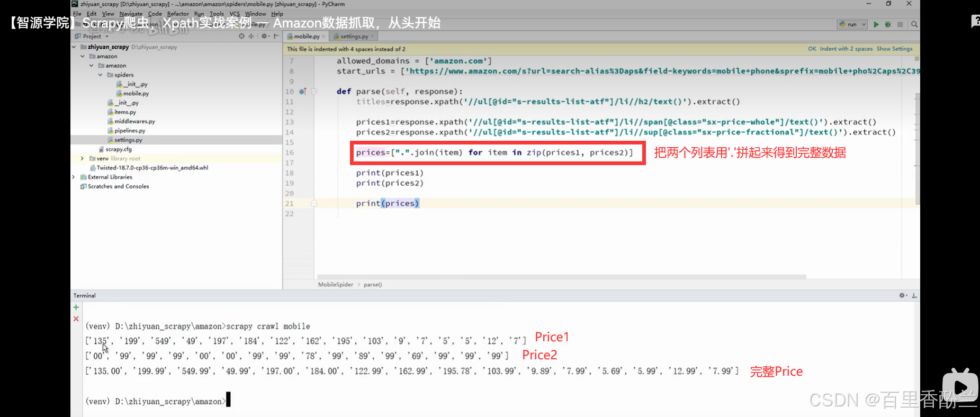
Task: Open Project panel gear settings
Action: [265, 36]
